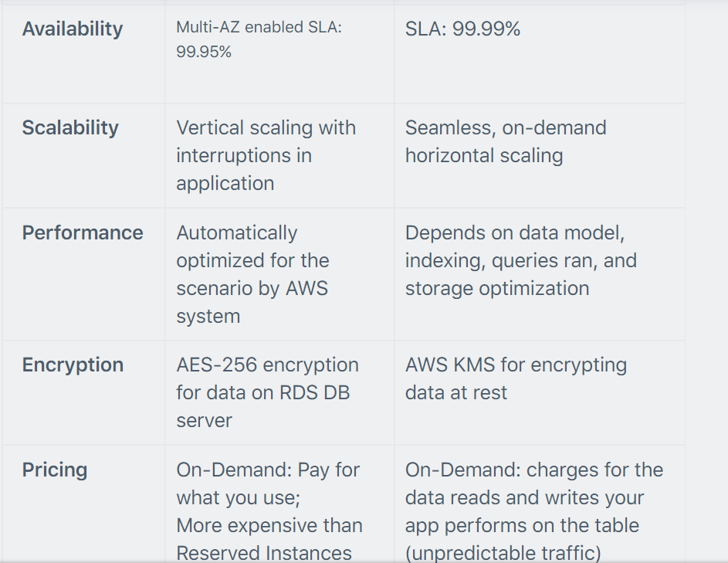The image size is (728, 563).
Task: Click 'Vertical scaling with interruptions' cell
Action: pyautogui.click(x=266, y=155)
